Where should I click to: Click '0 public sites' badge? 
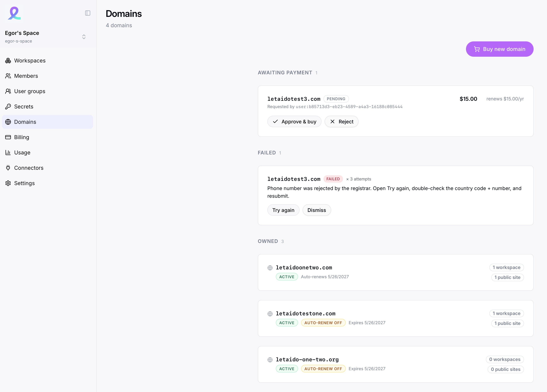tap(506, 369)
